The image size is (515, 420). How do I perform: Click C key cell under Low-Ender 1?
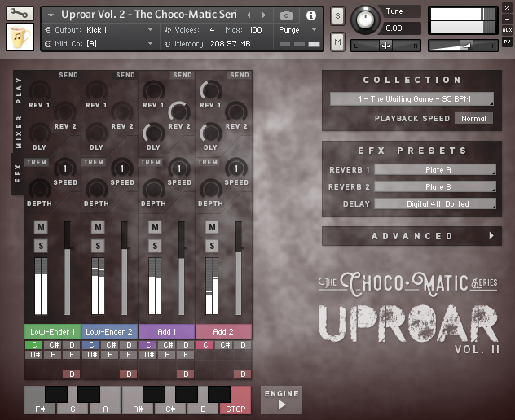point(34,345)
